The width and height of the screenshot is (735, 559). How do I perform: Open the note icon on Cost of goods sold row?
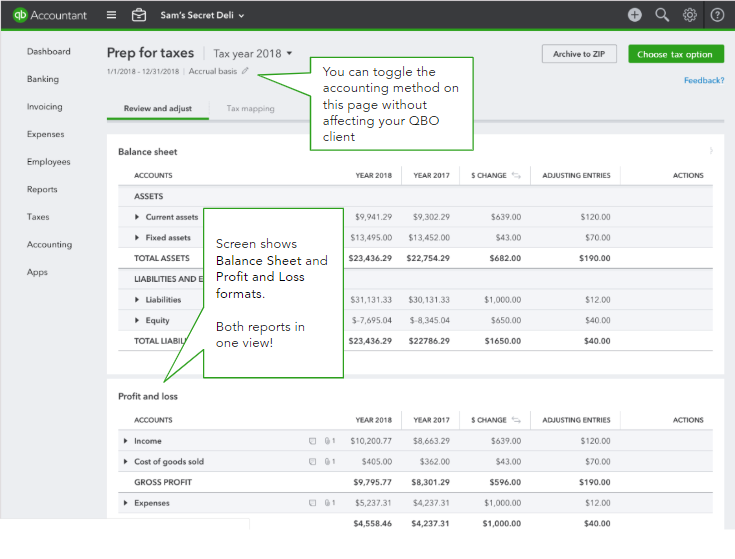click(312, 462)
